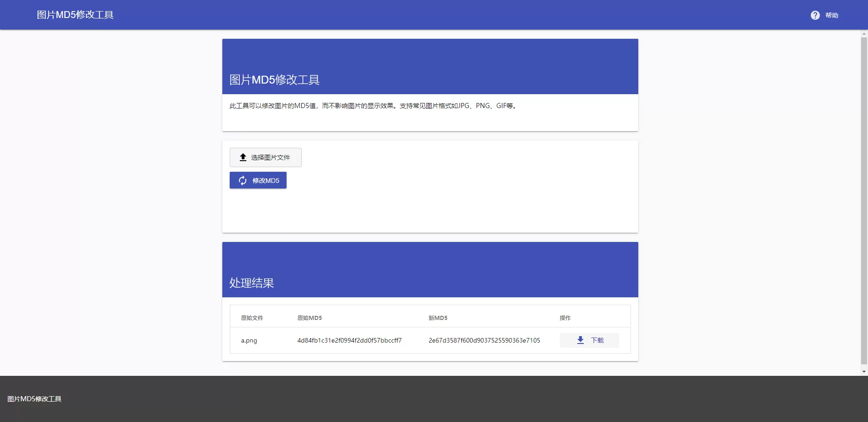The image size is (868, 422).
Task: Click the 原始MD5 column header
Action: (x=309, y=318)
